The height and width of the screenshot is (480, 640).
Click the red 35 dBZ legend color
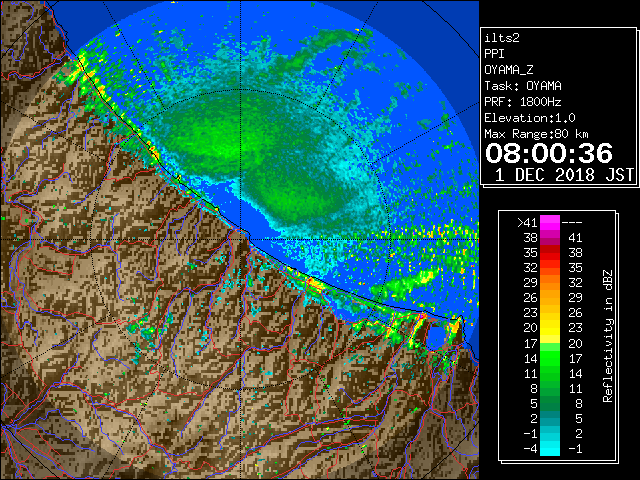pos(550,253)
